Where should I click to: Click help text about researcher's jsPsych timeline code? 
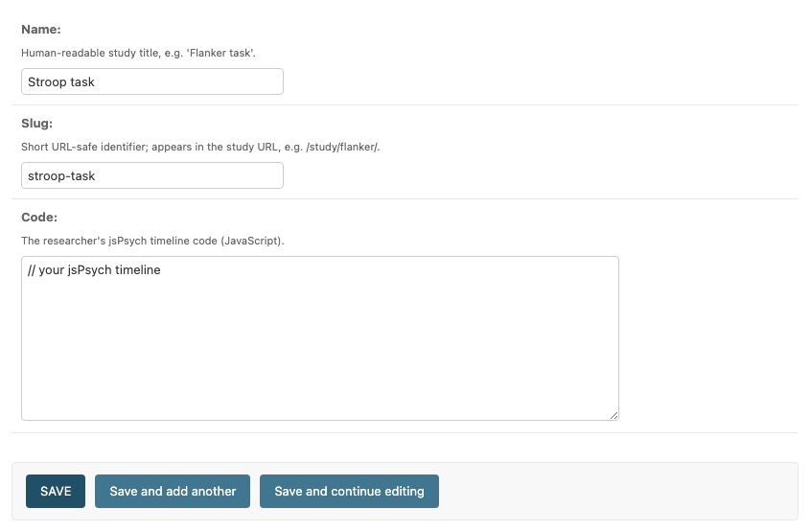(x=153, y=241)
